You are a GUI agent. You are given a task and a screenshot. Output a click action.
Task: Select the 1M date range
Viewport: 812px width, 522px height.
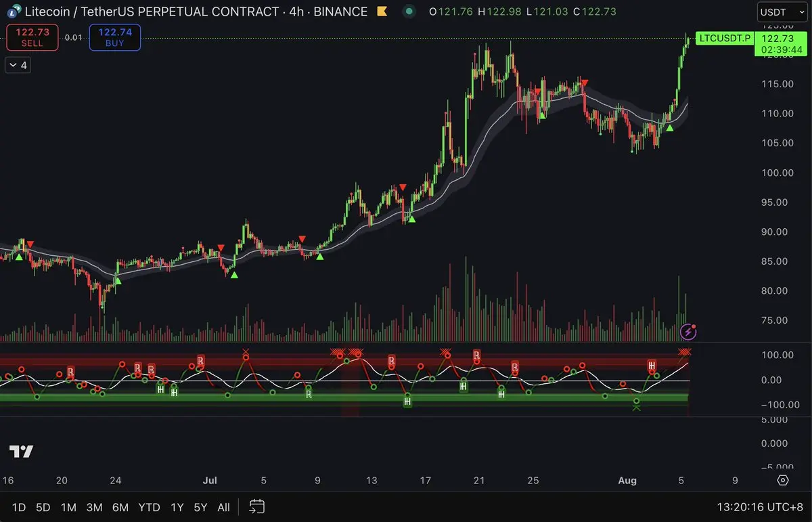(x=68, y=507)
